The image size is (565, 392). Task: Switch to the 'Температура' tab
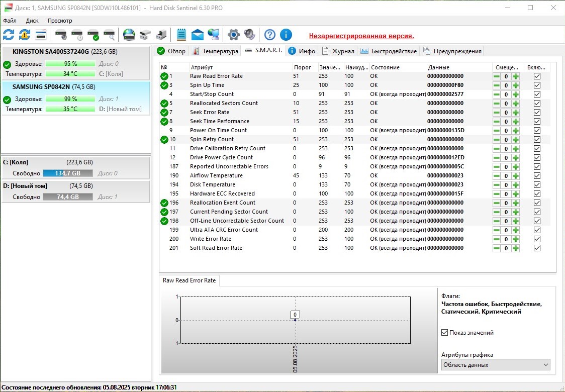click(216, 51)
